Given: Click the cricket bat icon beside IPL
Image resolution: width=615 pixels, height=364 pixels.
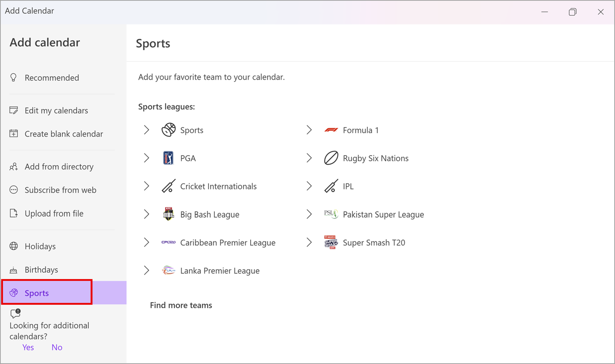Looking at the screenshot, I should (x=331, y=186).
